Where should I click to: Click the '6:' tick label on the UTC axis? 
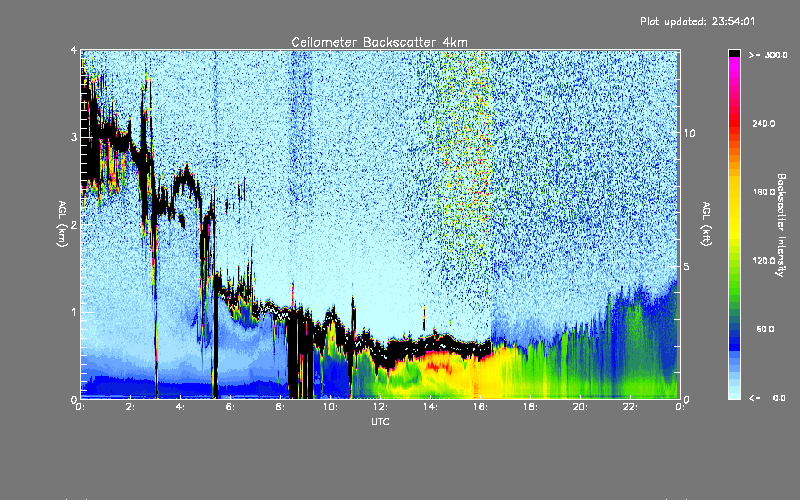coord(230,407)
